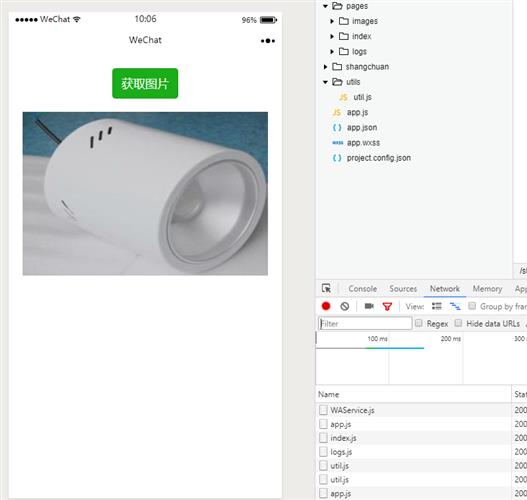Click the red record network log button
This screenshot has width=527, height=500.
326,306
